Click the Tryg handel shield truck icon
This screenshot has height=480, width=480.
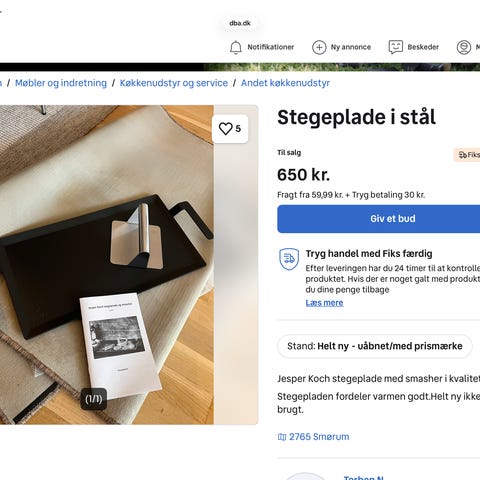289,259
